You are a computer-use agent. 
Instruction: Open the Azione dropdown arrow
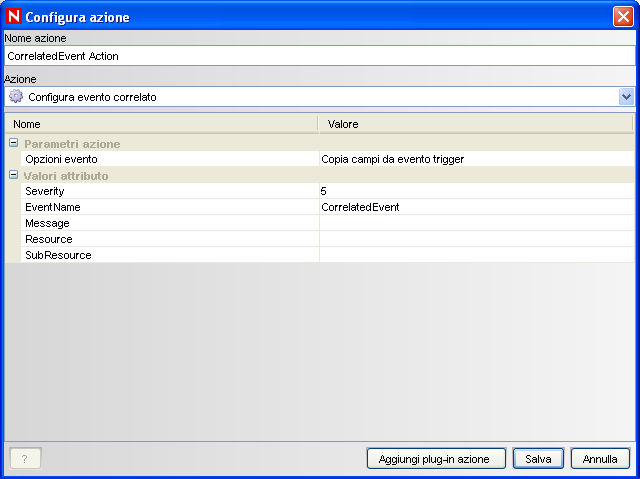click(x=626, y=97)
